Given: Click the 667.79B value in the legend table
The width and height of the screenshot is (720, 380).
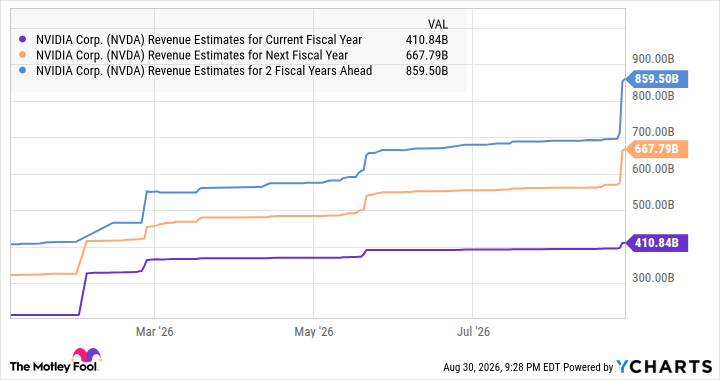Looking at the screenshot, I should pos(427,55).
